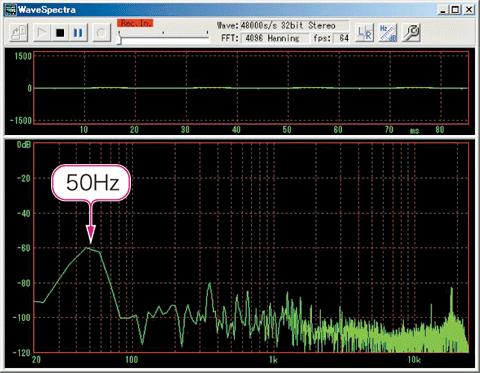The width and height of the screenshot is (480, 373).
Task: Open the Hz/dB scale measurement icon
Action: tap(388, 33)
